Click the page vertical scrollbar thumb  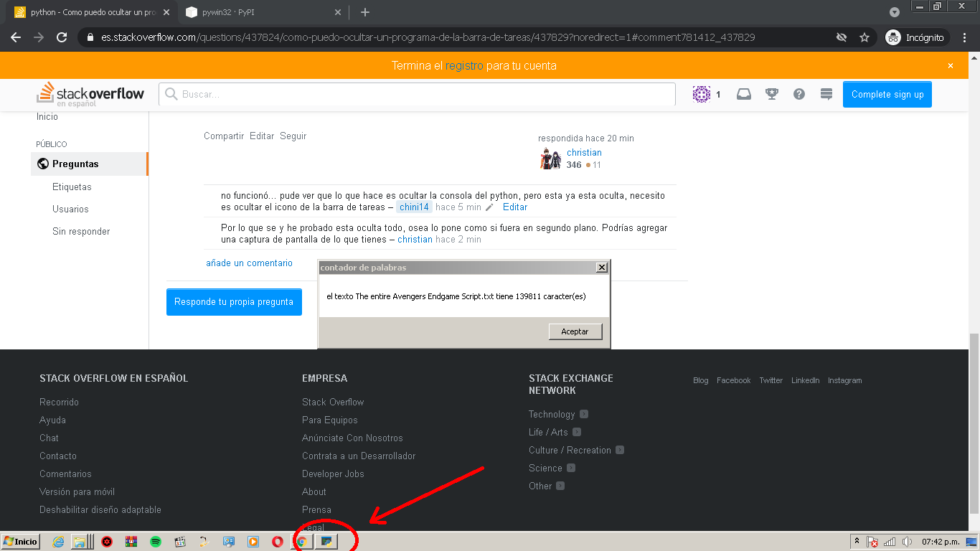pyautogui.click(x=974, y=423)
